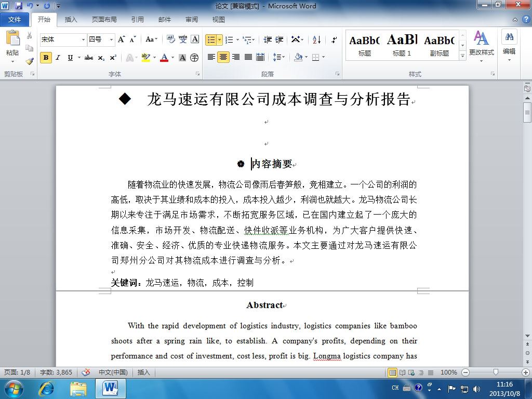
Task: Click the red font color A swatch
Action: [x=164, y=58]
